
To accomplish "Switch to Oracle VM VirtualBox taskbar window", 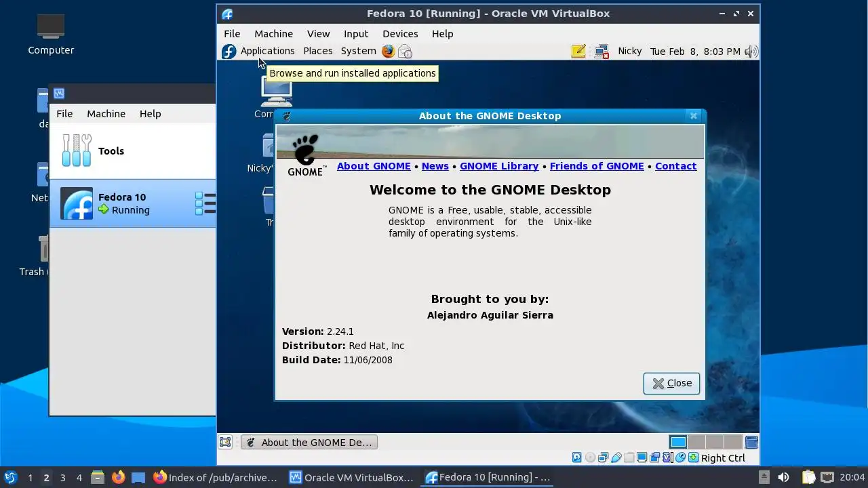I will coord(351,477).
